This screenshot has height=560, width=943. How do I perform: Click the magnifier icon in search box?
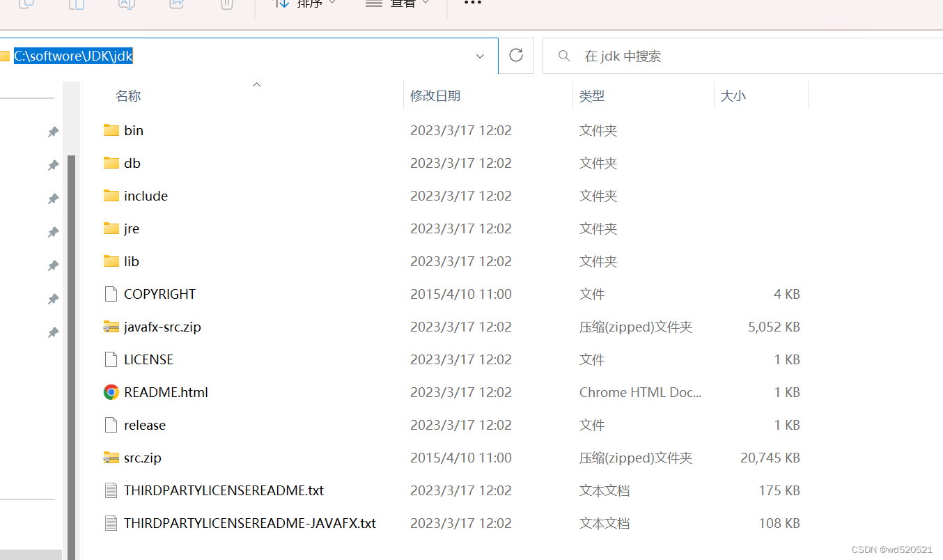coord(565,56)
